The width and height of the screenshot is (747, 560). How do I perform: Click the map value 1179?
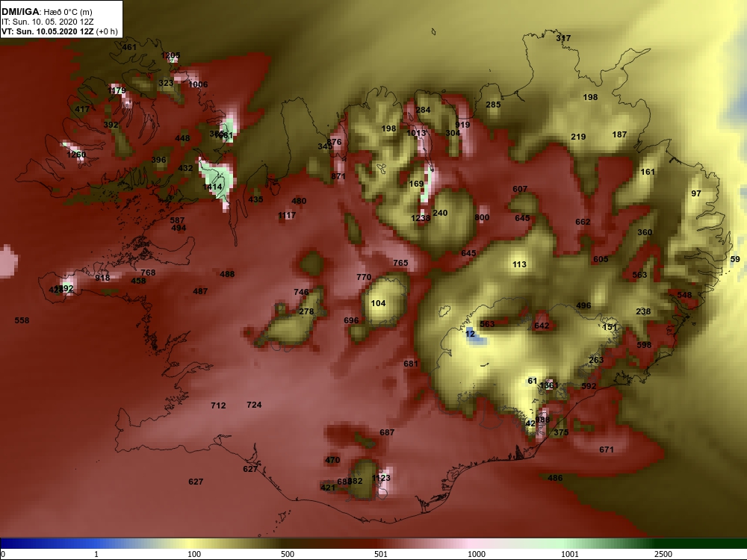(117, 90)
